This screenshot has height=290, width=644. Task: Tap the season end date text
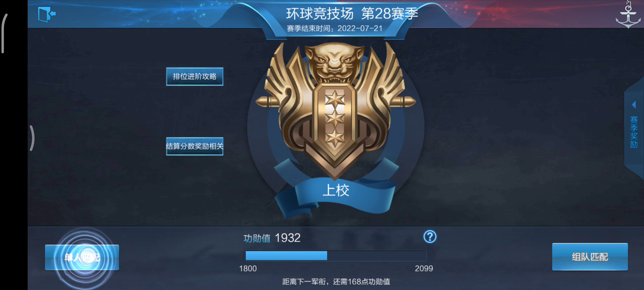click(x=335, y=28)
